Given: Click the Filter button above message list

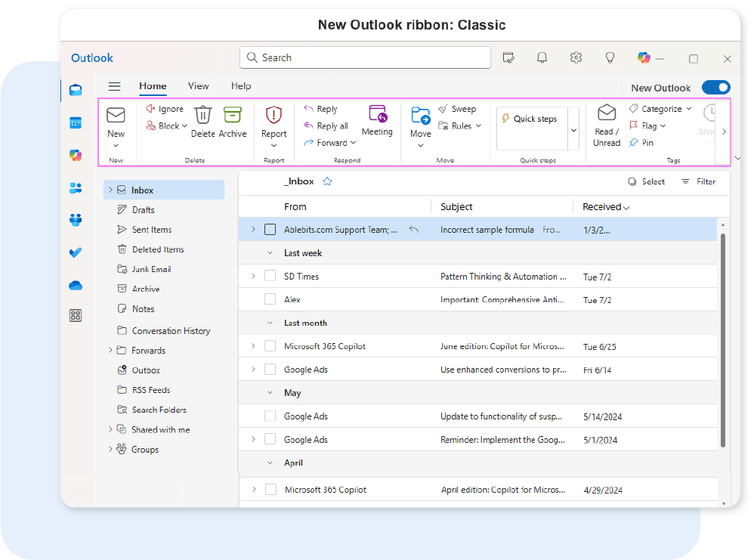Looking at the screenshot, I should (698, 181).
